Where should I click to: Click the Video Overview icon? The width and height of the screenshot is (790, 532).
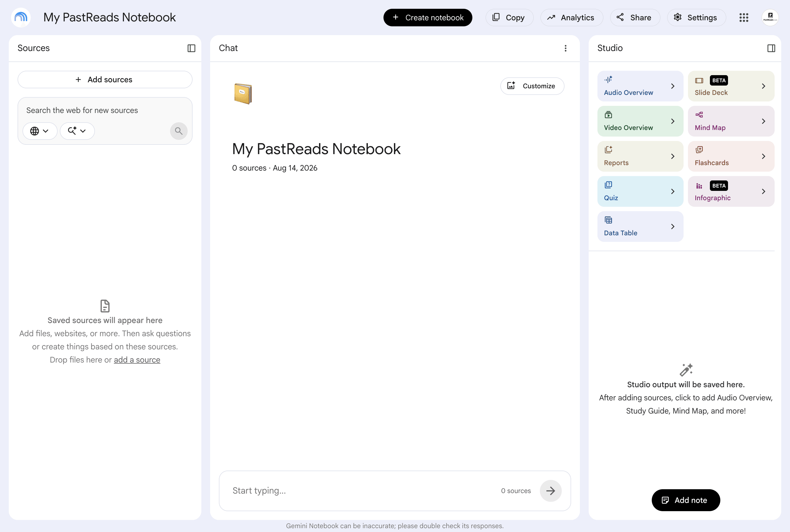click(x=608, y=115)
